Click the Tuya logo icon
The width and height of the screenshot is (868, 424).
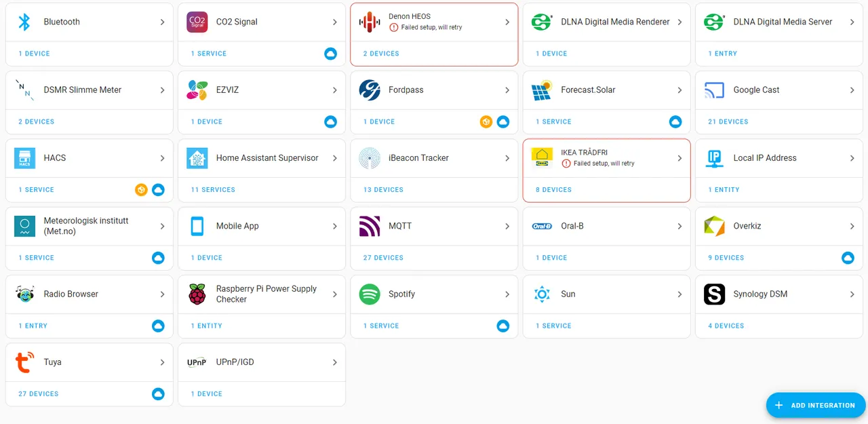(24, 362)
